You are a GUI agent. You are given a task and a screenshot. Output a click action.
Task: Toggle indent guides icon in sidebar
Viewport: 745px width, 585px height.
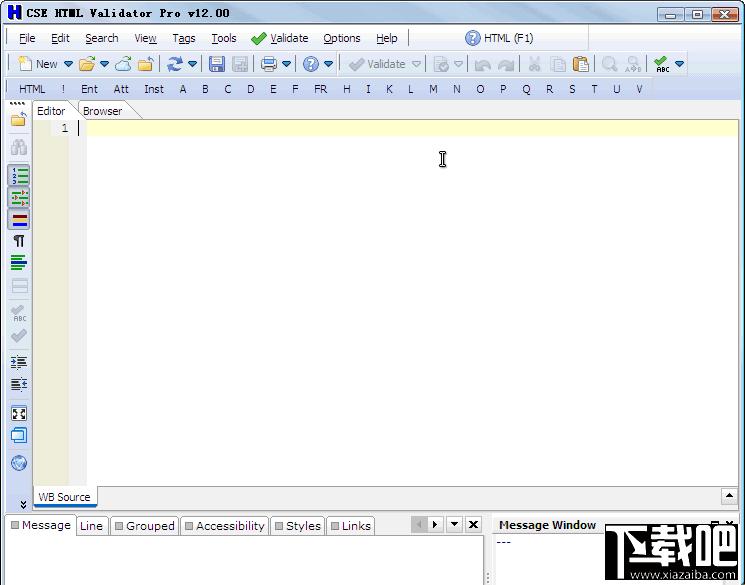point(19,197)
